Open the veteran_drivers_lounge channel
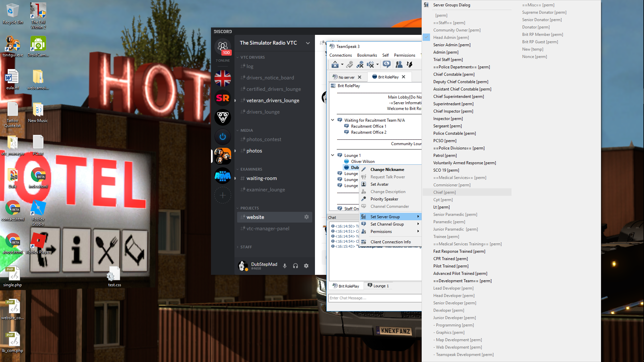The image size is (644, 362). click(x=273, y=101)
